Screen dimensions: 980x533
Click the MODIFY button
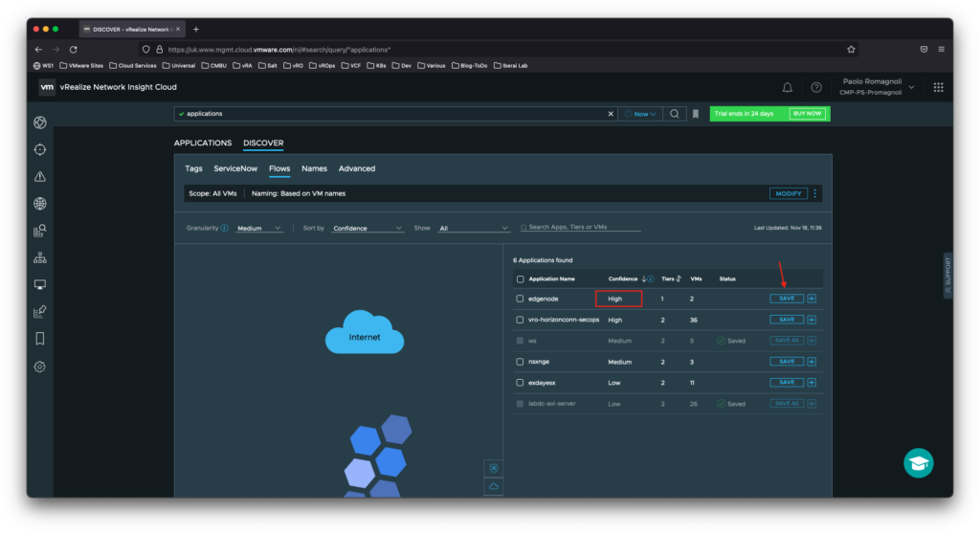coord(789,193)
